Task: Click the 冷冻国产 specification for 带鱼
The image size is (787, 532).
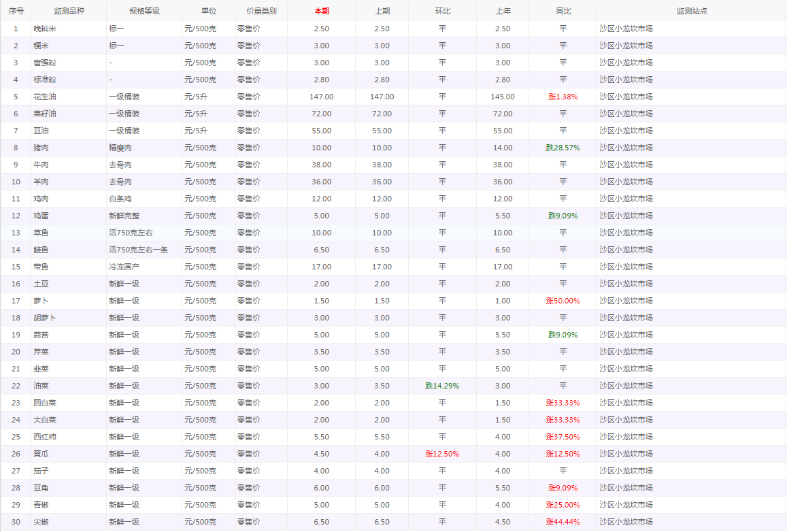Action: tap(124, 267)
